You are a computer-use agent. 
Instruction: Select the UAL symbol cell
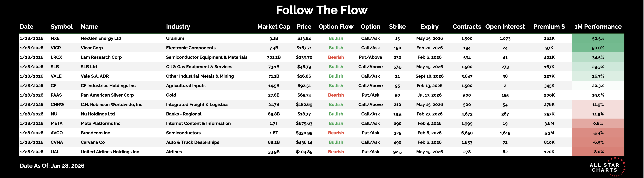55,152
